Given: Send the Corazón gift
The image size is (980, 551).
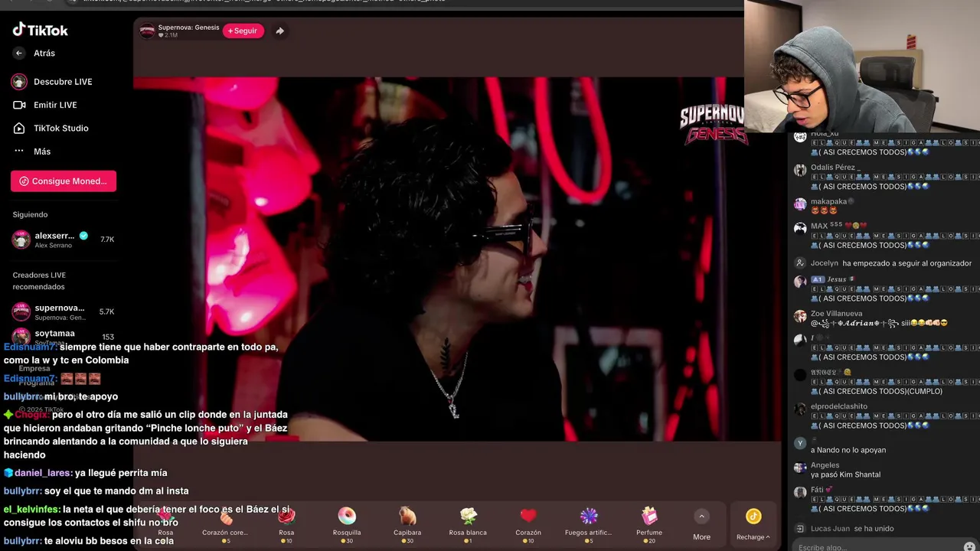Looking at the screenshot, I should pyautogui.click(x=528, y=524).
